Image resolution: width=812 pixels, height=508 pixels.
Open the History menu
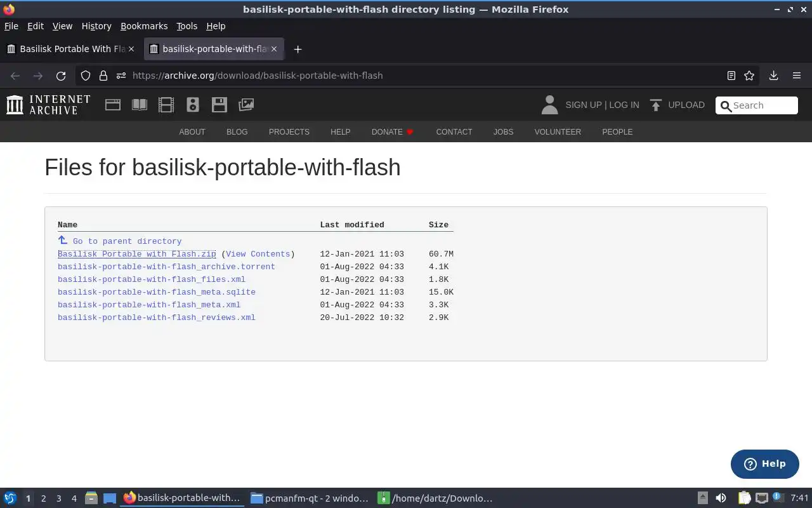pos(96,26)
